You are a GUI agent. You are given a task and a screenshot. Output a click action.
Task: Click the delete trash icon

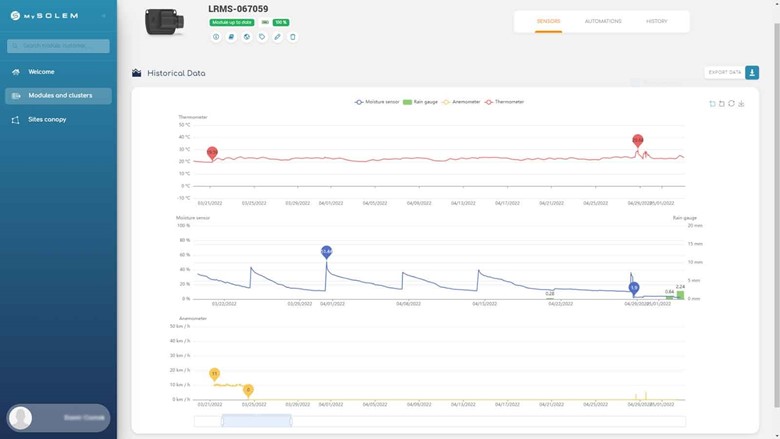click(x=293, y=37)
